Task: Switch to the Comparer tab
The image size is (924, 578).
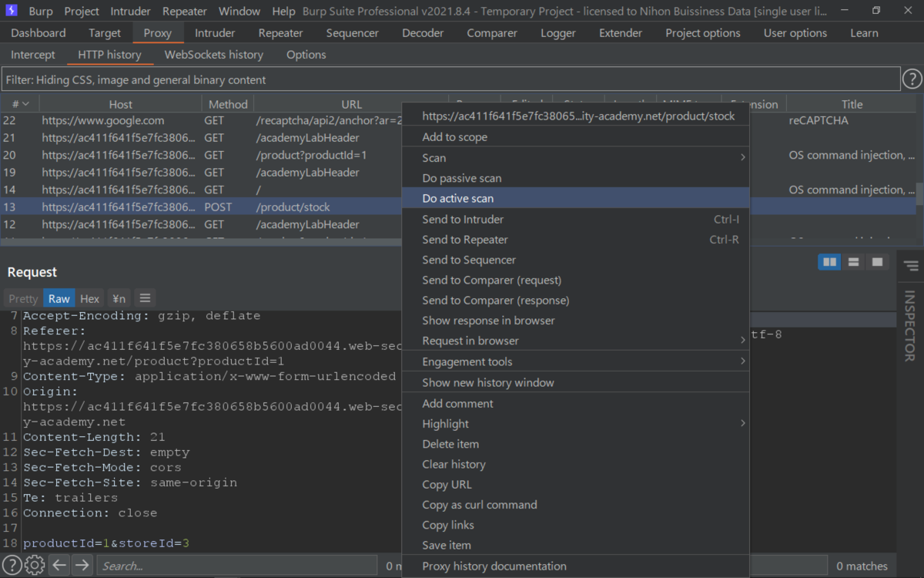Action: tap(492, 33)
